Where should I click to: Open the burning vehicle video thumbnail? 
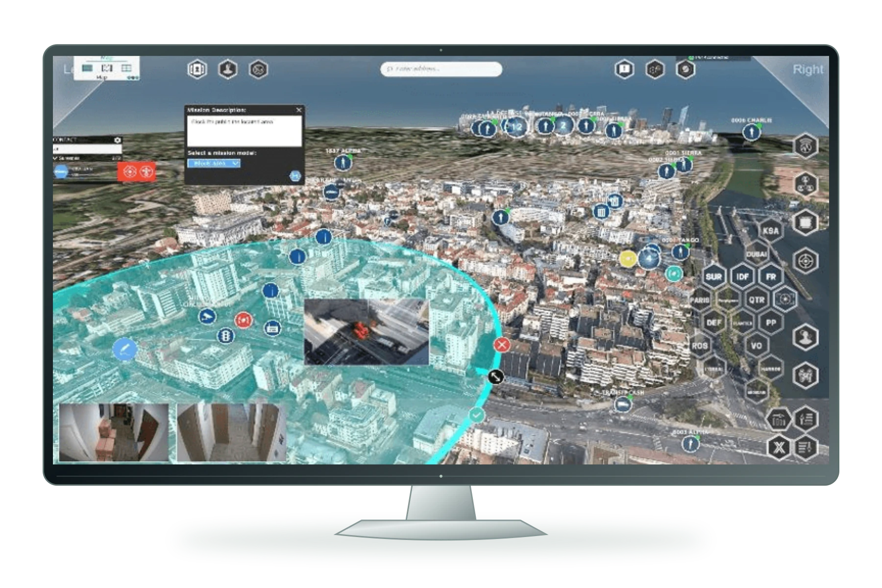click(x=367, y=332)
